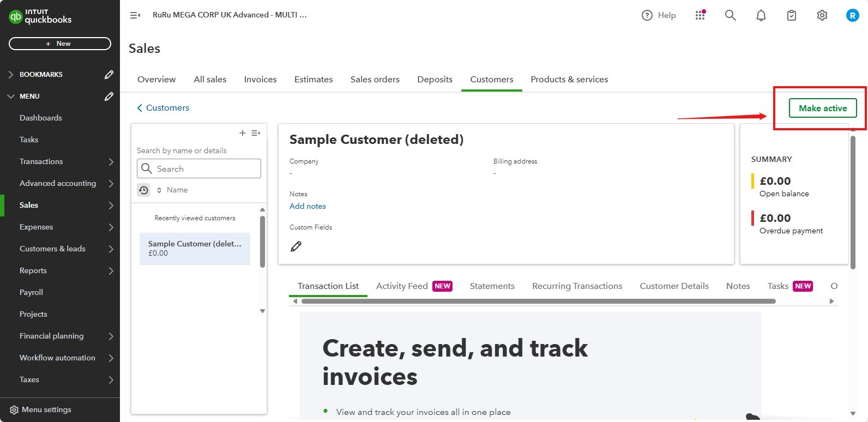
Task: Click the Add notes link
Action: click(308, 206)
